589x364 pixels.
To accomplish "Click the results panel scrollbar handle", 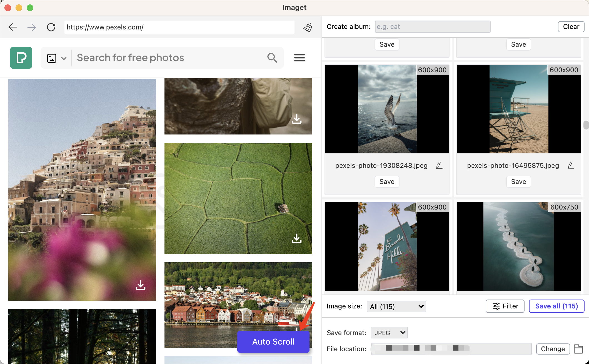I will coord(586,125).
